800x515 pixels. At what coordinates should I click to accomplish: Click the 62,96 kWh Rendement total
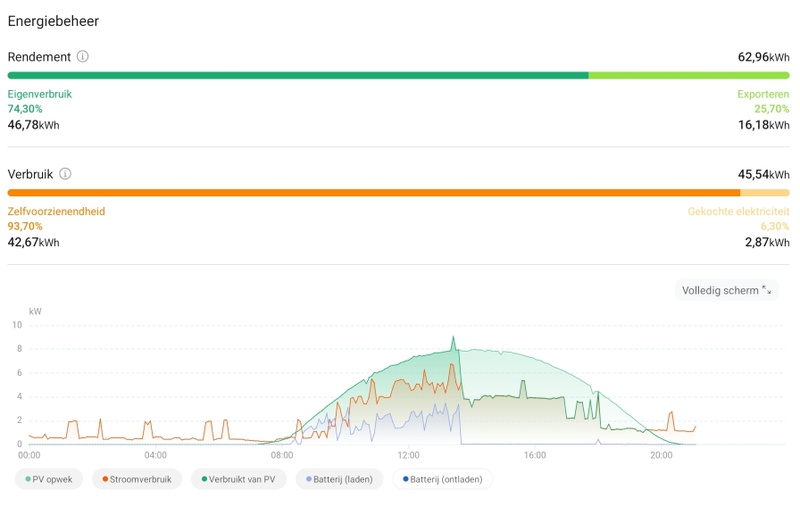[x=763, y=57]
